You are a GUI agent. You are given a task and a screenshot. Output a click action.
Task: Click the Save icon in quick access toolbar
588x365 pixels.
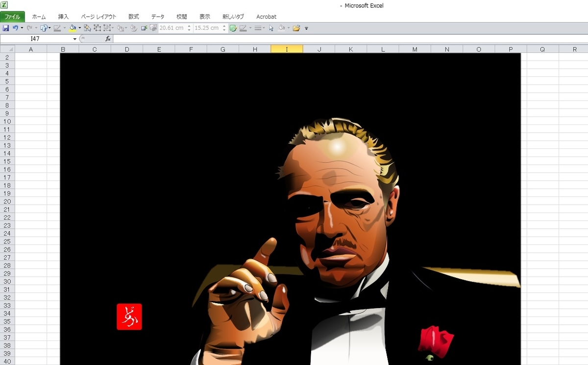pyautogui.click(x=6, y=28)
